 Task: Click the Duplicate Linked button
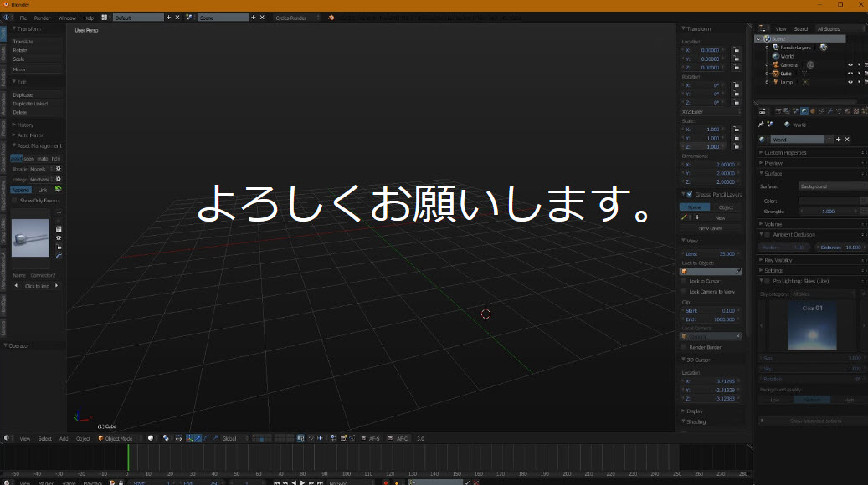click(x=36, y=104)
